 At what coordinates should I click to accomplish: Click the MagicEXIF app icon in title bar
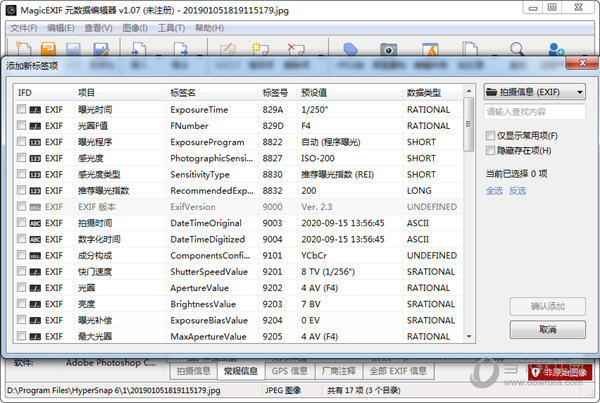click(11, 10)
